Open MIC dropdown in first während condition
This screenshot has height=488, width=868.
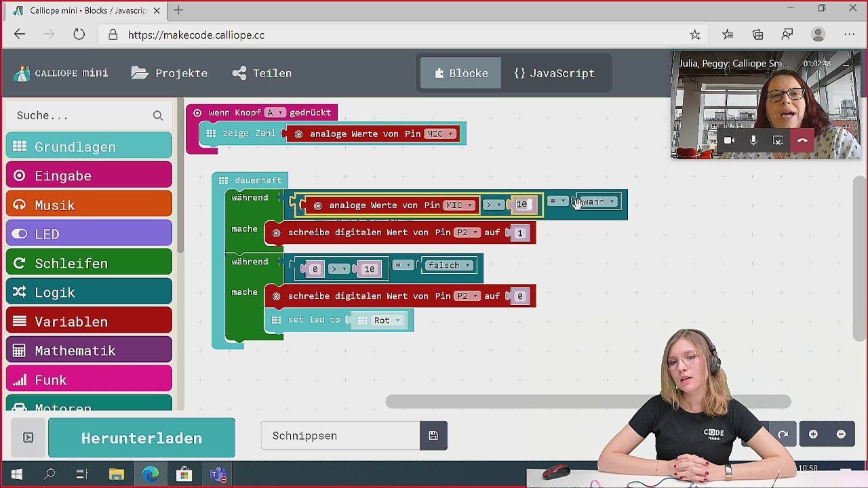click(459, 205)
